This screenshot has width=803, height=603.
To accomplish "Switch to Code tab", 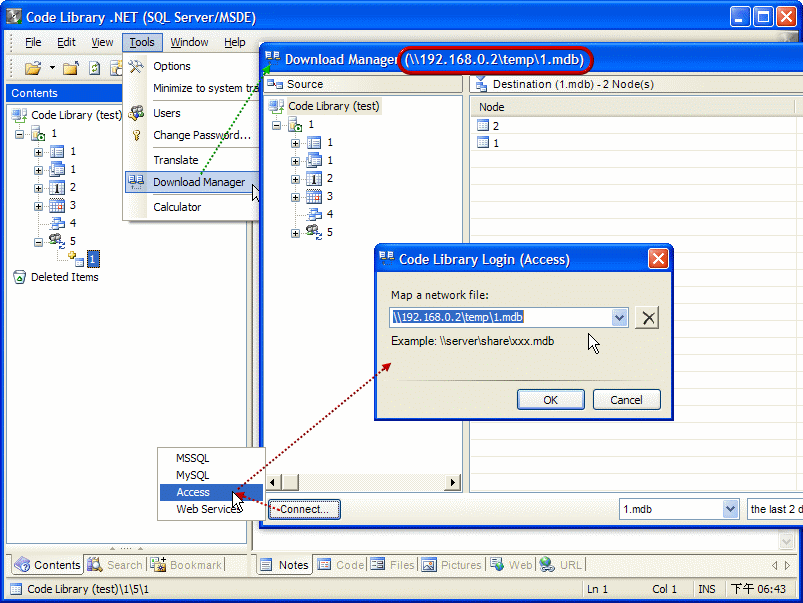I will pos(341,565).
